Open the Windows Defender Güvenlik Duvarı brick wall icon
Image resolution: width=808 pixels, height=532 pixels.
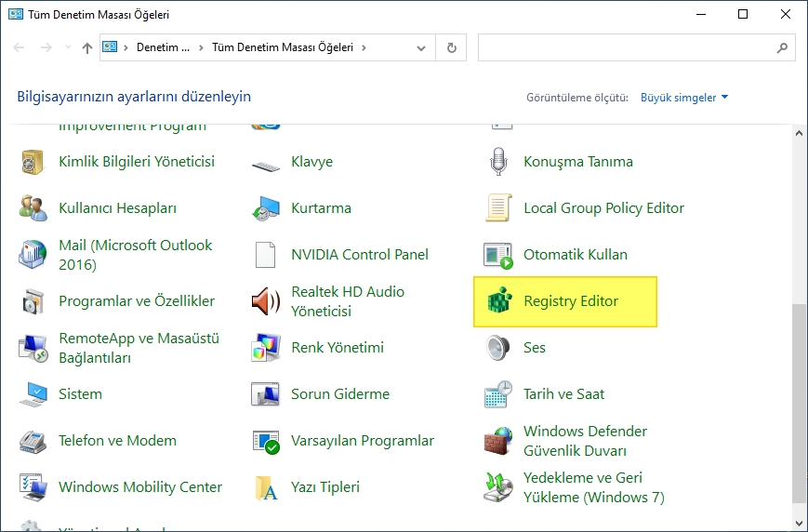click(x=498, y=441)
